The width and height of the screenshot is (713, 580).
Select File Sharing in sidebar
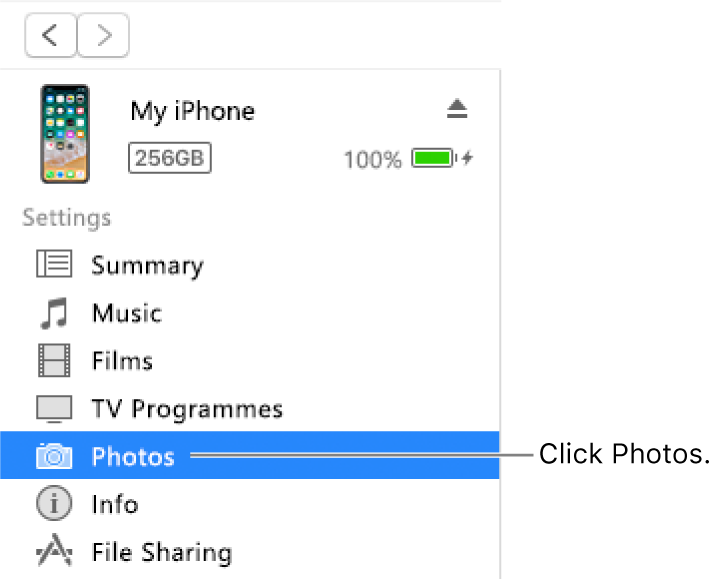[x=250, y=551]
